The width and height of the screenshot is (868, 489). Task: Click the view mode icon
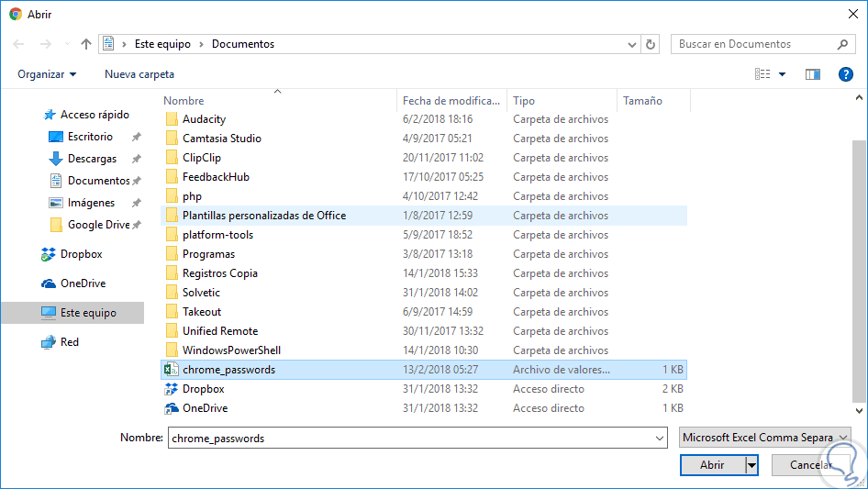762,74
